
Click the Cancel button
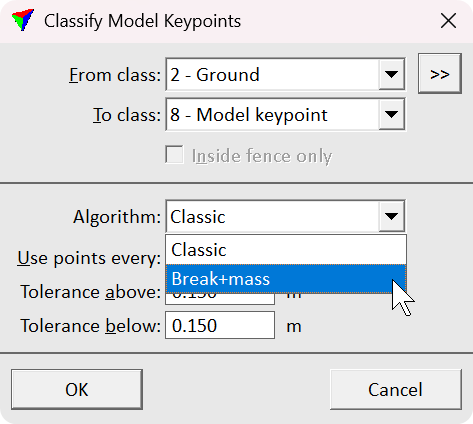396,389
